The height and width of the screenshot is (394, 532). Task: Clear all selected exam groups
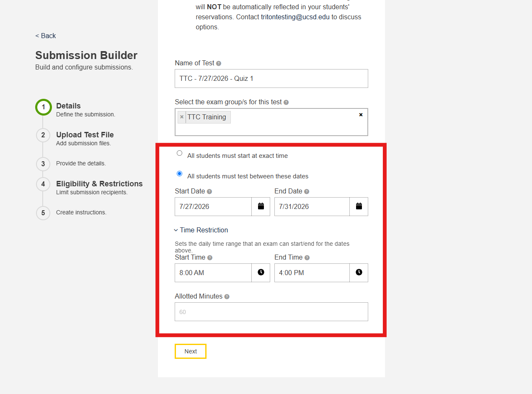(361, 115)
